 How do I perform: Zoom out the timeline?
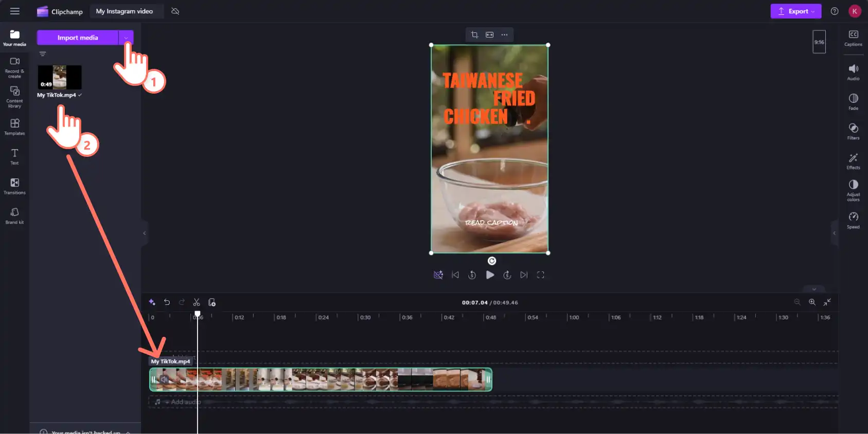tap(797, 302)
